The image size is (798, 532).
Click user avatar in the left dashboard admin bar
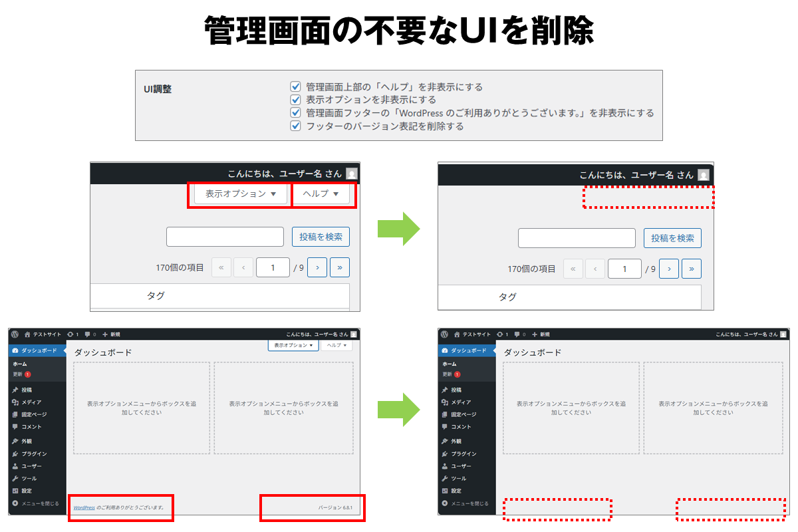[354, 334]
